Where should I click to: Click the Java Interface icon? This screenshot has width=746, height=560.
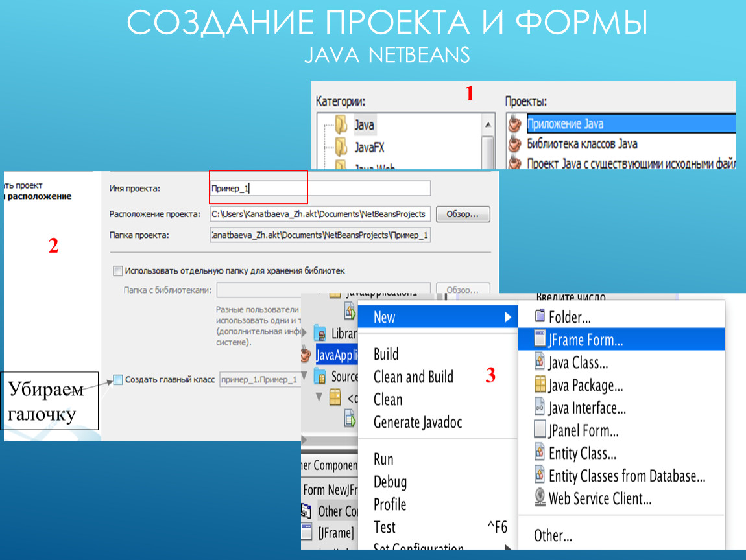(x=539, y=408)
